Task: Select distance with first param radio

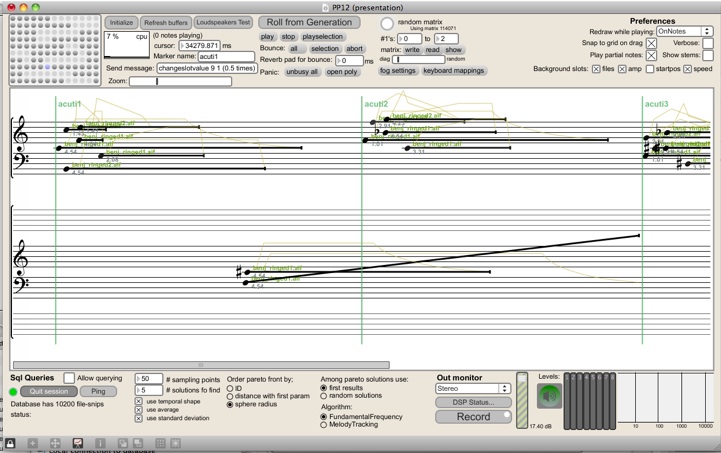Action: point(230,396)
